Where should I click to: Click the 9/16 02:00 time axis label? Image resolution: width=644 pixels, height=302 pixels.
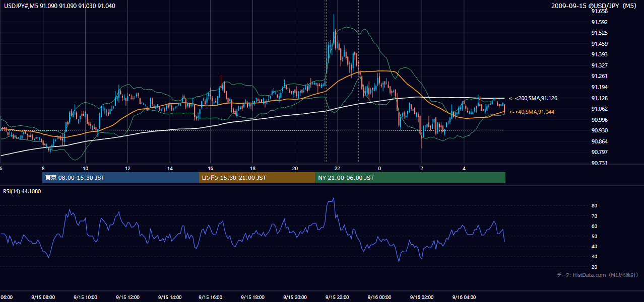[x=422, y=297]
